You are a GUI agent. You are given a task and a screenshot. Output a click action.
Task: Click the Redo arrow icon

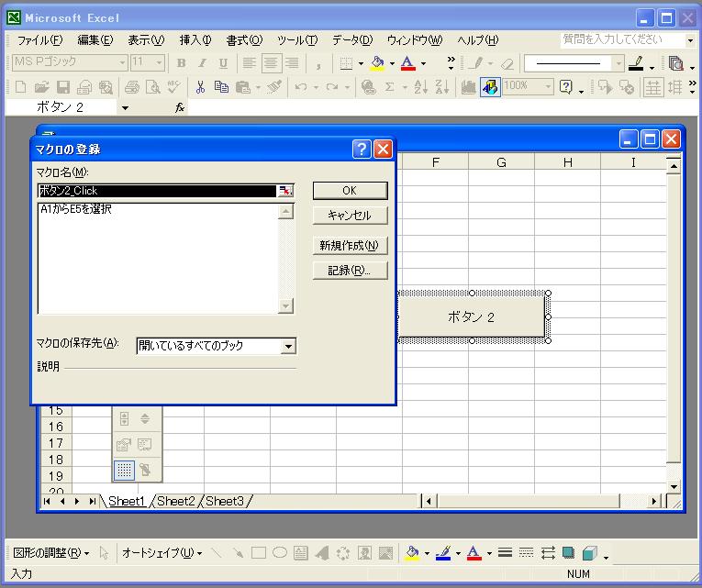[x=332, y=87]
